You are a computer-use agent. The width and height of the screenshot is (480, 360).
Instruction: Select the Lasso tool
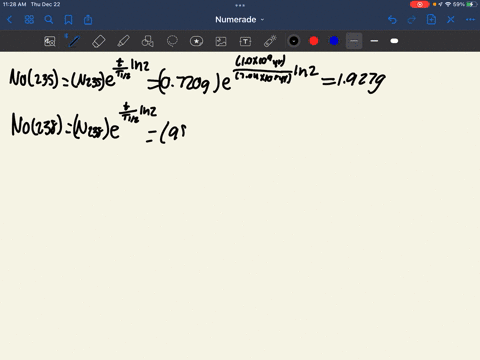click(x=172, y=41)
